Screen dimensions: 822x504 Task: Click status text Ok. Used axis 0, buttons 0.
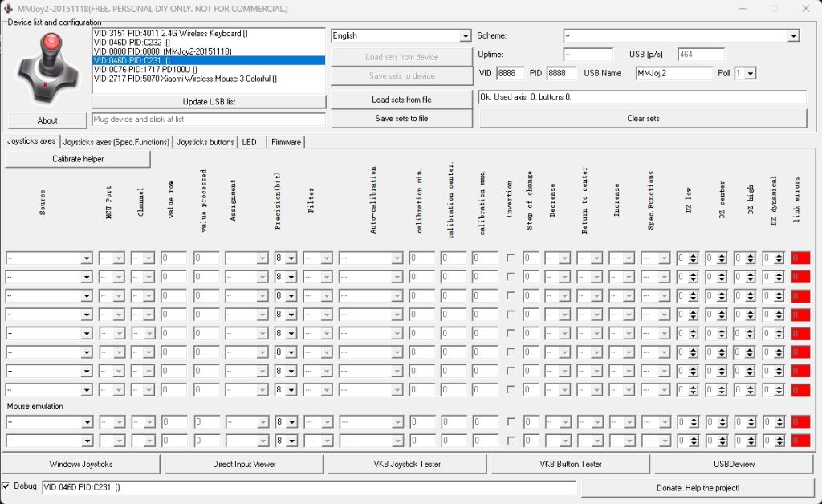[526, 97]
